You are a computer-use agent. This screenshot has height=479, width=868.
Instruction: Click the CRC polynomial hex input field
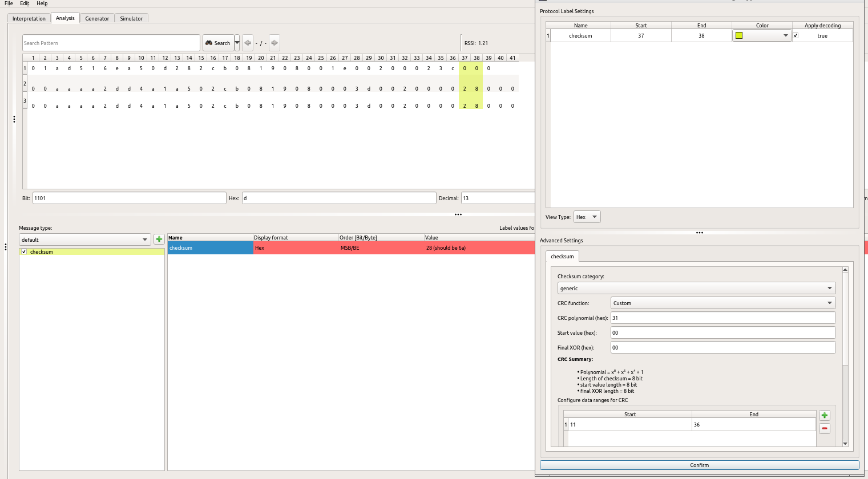point(722,318)
